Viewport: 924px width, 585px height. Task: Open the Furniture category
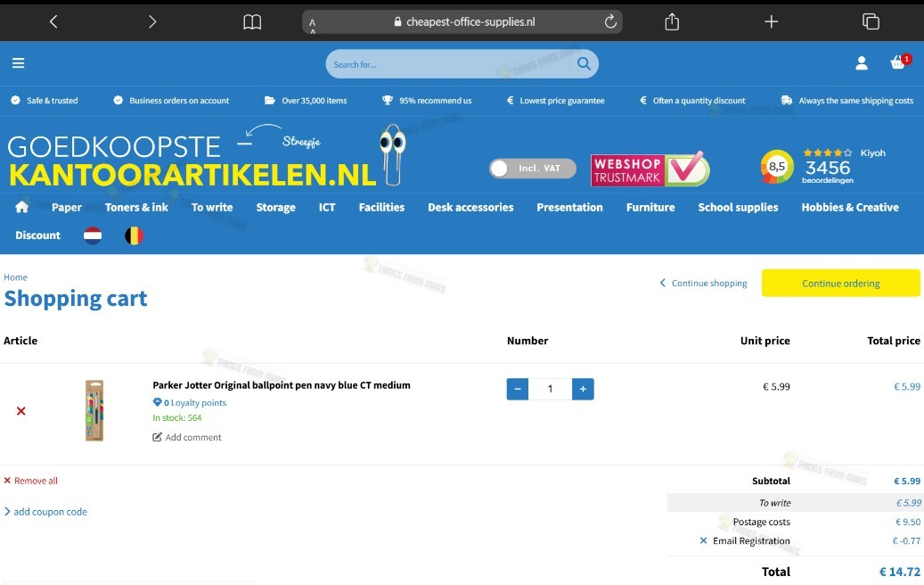[x=650, y=208]
